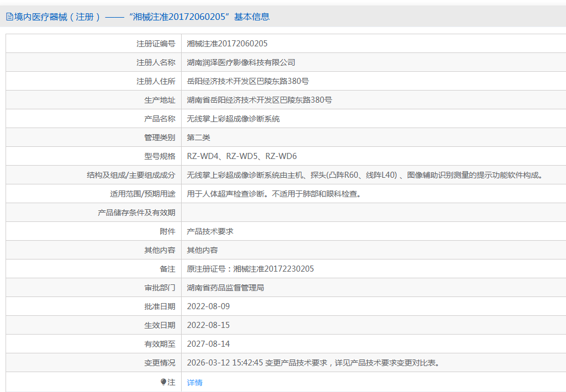Image resolution: width=566 pixels, height=392 pixels.
Task: Click registrant name 湖南润泽医疗影像科技有限公司
Action: coord(241,62)
